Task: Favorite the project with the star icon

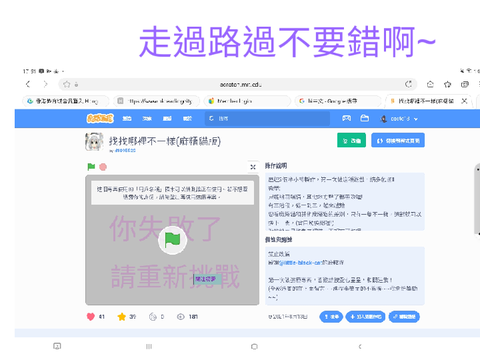Action: point(122,317)
